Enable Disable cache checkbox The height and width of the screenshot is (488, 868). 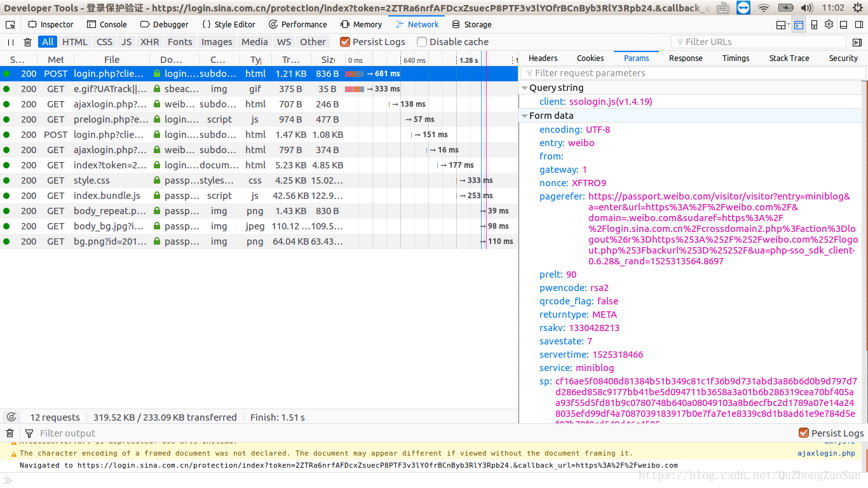click(x=422, y=42)
